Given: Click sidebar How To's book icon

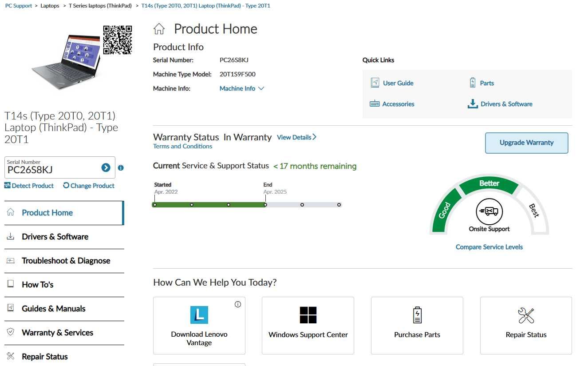Looking at the screenshot, I should pos(11,284).
